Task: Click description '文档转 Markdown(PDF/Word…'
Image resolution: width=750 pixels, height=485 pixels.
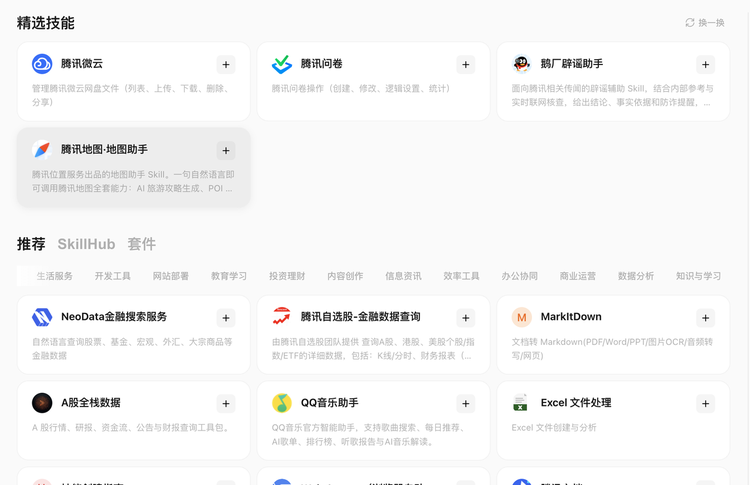Action: (x=612, y=349)
